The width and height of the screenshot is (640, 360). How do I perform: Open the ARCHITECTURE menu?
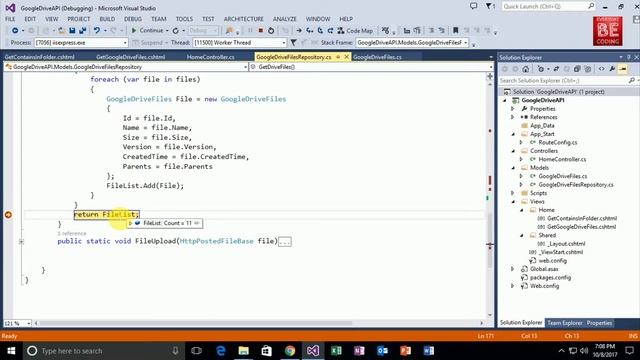tap(243, 19)
